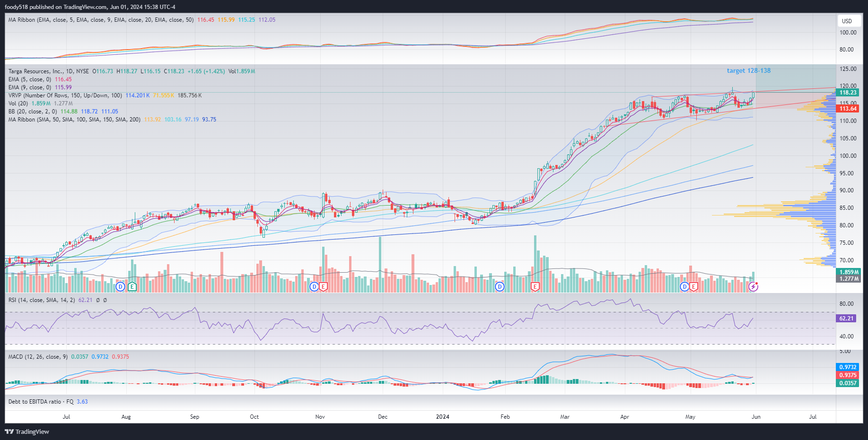Click the red 113.64 price axis label
The height and width of the screenshot is (440, 868).
click(848, 109)
